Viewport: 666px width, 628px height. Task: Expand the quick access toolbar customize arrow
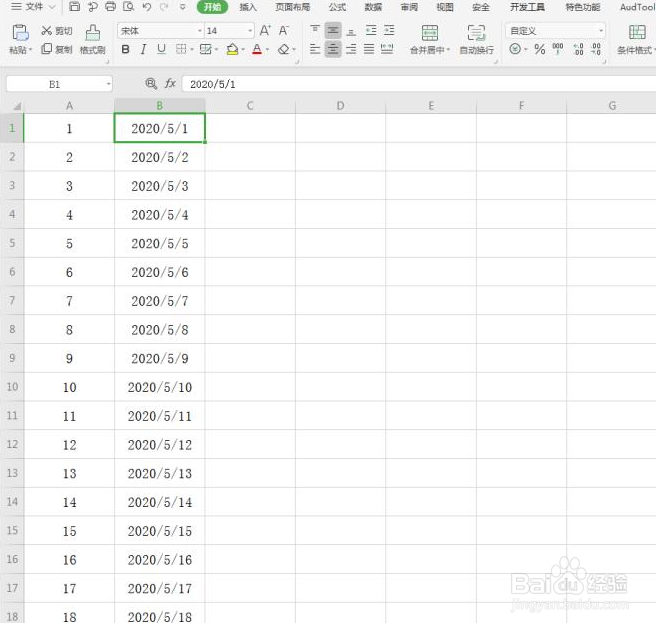coord(183,7)
